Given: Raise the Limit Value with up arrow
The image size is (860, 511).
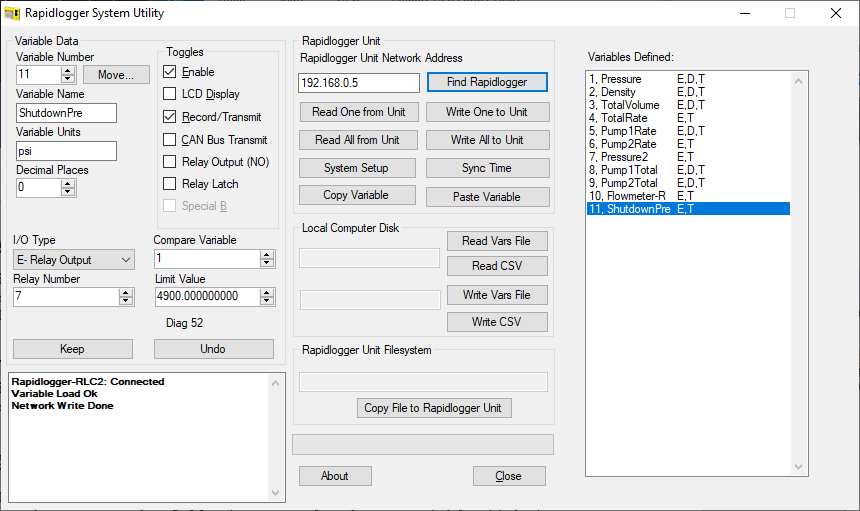Looking at the screenshot, I should pyautogui.click(x=267, y=293).
